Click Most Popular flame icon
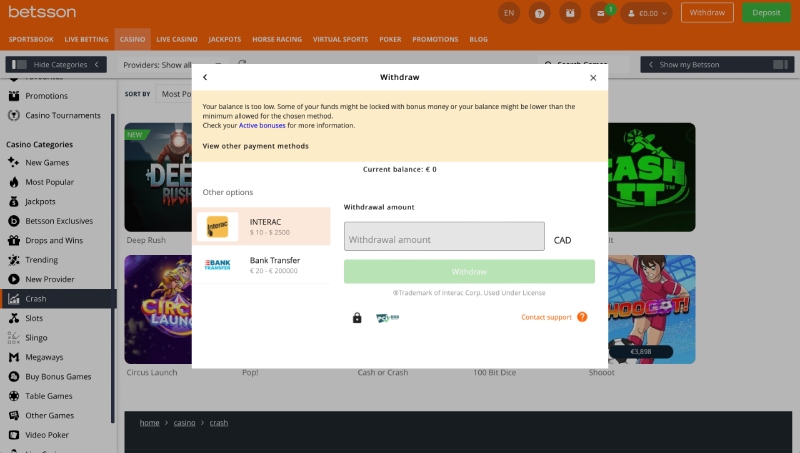The height and width of the screenshot is (453, 800). click(x=14, y=182)
